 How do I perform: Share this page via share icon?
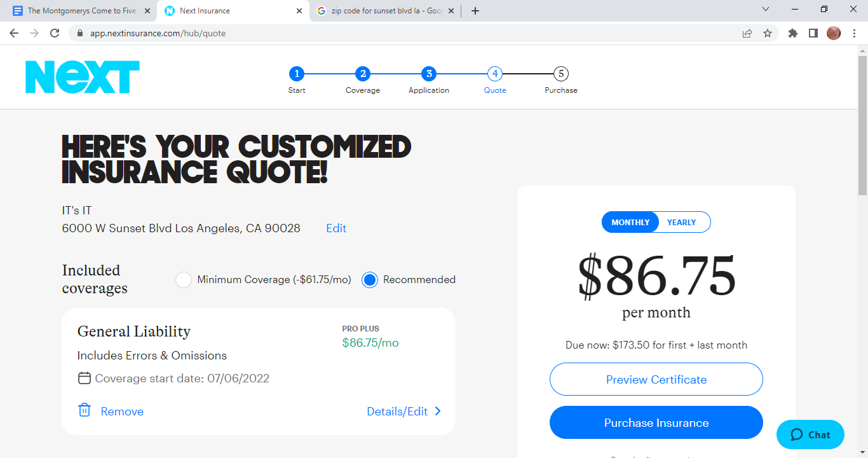point(747,33)
